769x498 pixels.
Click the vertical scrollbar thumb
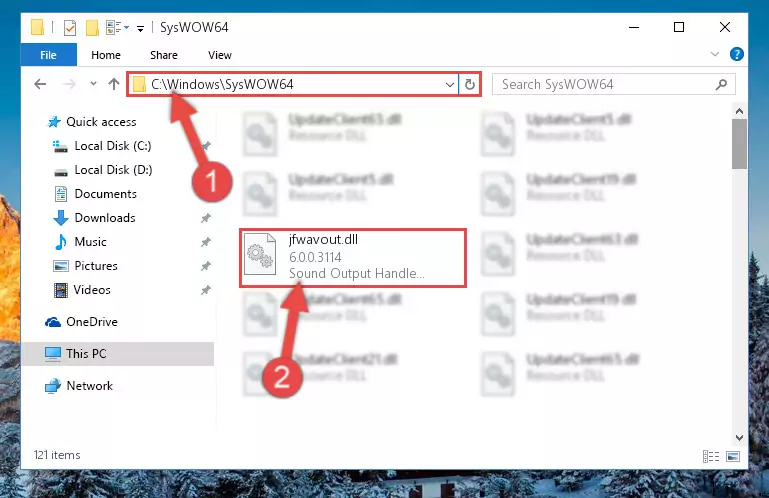click(739, 144)
